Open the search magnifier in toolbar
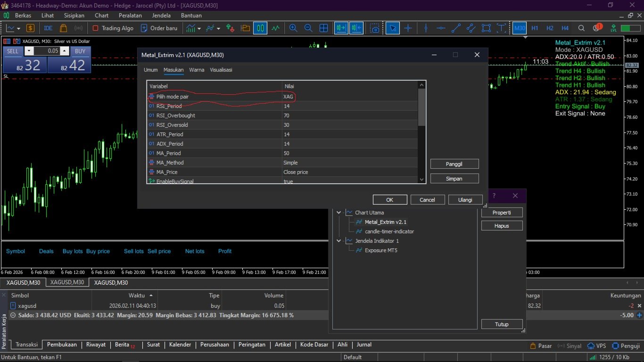 pyautogui.click(x=581, y=28)
